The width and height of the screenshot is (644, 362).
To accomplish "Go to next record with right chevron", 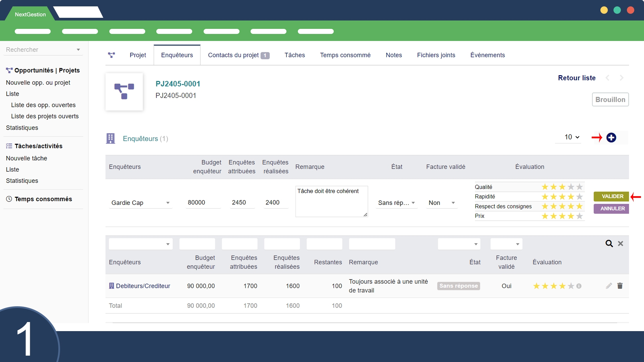I will (622, 78).
